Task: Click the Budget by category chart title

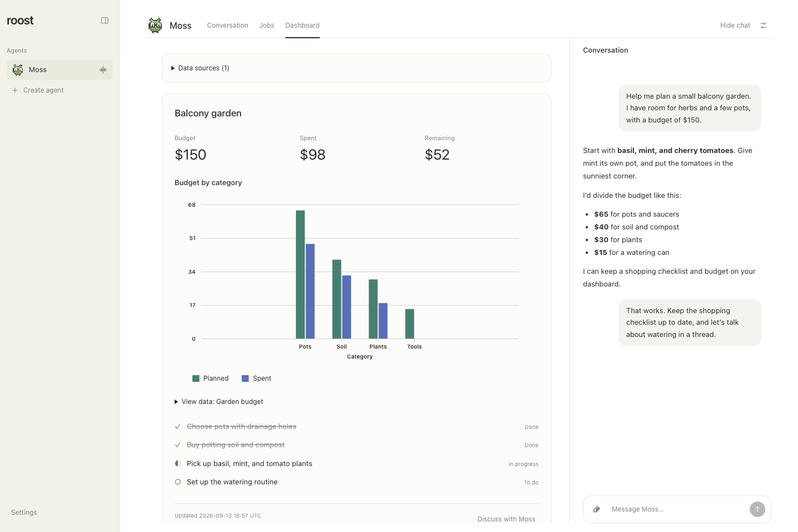Action: (208, 183)
